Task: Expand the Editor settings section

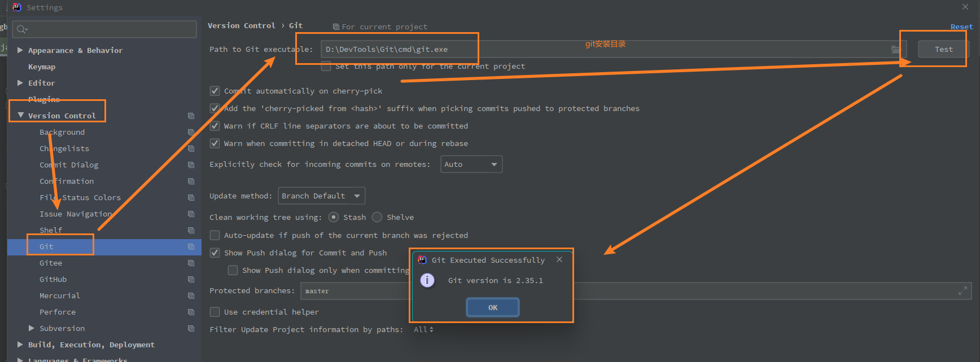Action: click(20, 83)
